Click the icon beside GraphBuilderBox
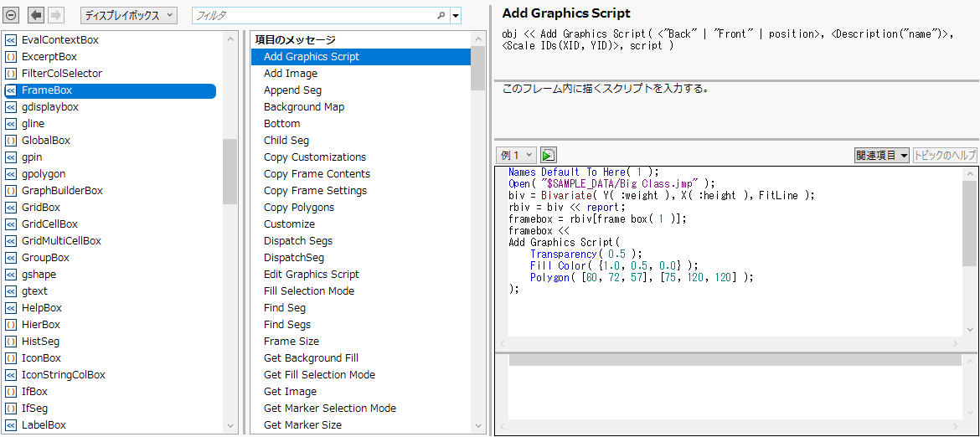Screen dimensions: 980x437 coord(11,191)
